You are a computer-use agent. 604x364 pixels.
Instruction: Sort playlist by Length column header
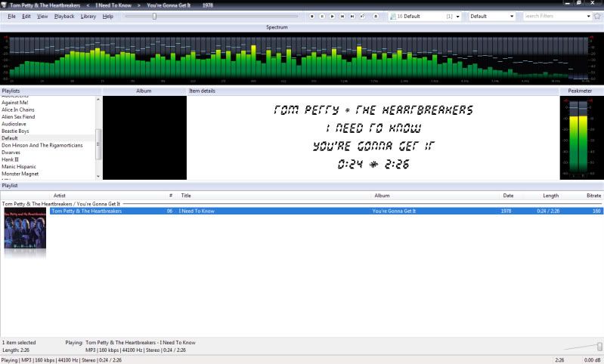551,196
